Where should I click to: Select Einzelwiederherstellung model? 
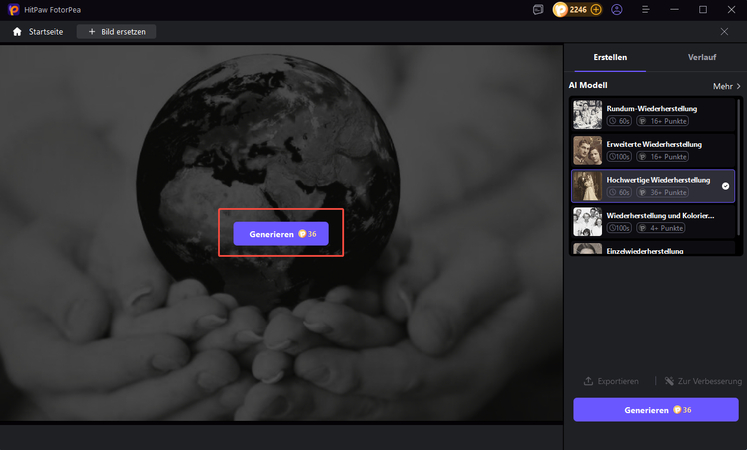tap(653, 248)
